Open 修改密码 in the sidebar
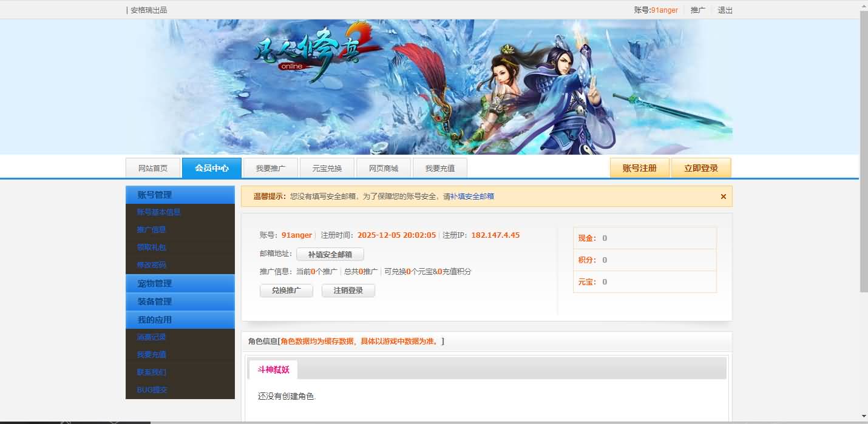The height and width of the screenshot is (424, 868). 151,265
